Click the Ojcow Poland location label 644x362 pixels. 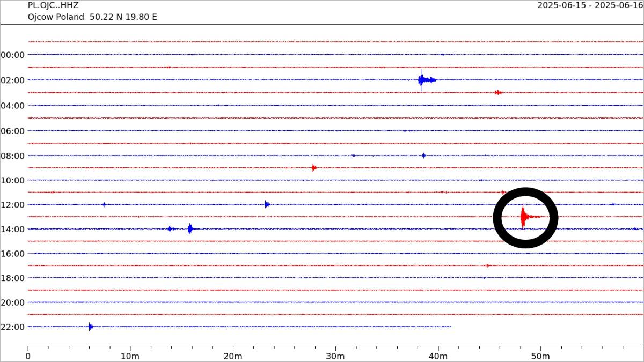[56, 17]
